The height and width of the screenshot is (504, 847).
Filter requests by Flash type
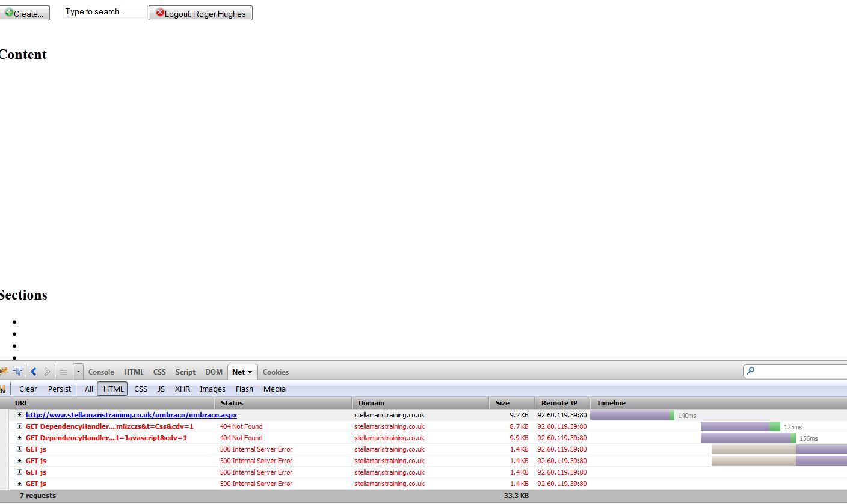pyautogui.click(x=244, y=389)
